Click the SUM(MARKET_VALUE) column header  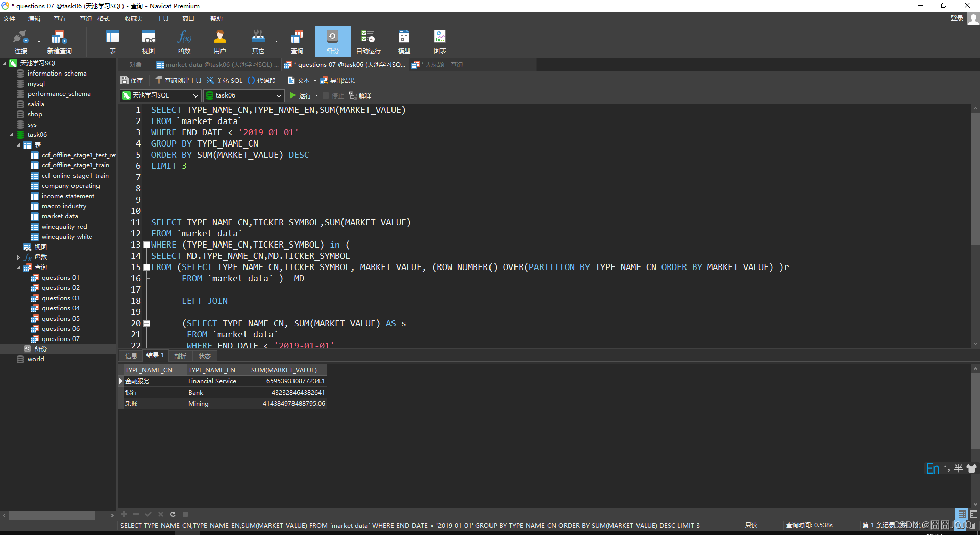coord(288,370)
